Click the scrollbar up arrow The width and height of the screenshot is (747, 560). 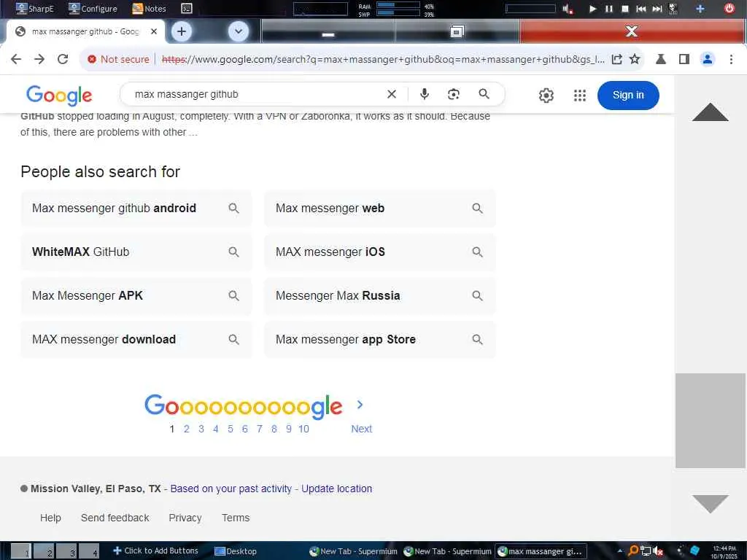pos(711,112)
